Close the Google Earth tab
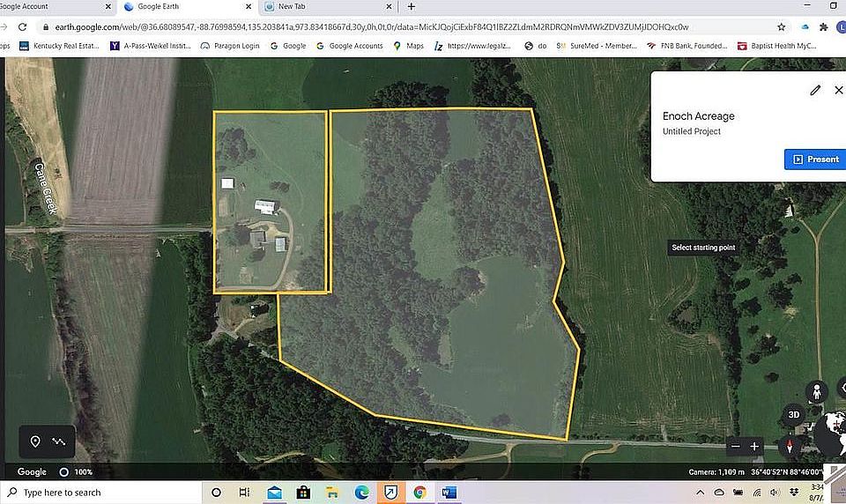 pos(249,6)
